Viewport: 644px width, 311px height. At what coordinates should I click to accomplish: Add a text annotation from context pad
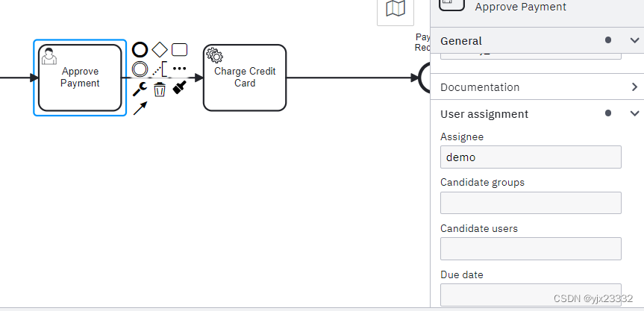coord(160,70)
